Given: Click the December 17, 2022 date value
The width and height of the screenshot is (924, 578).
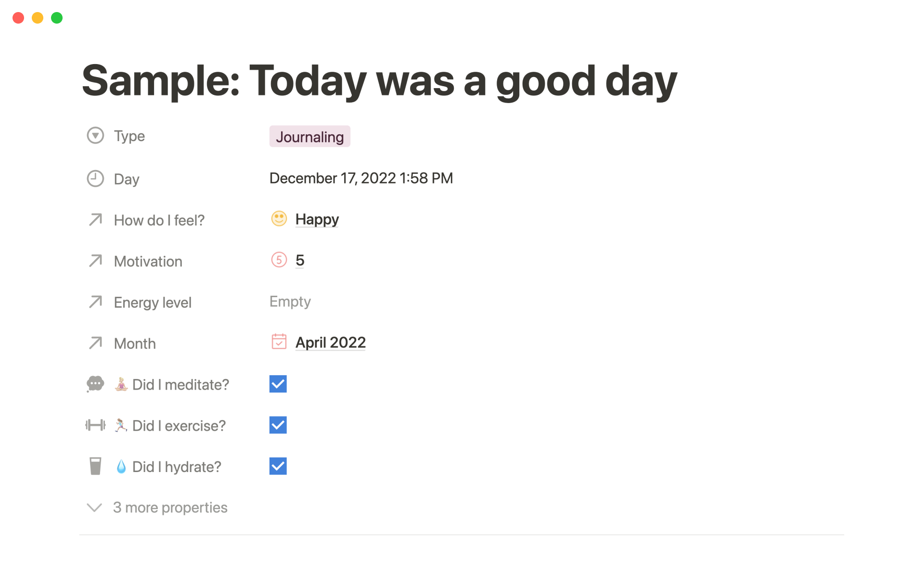Looking at the screenshot, I should click(361, 178).
